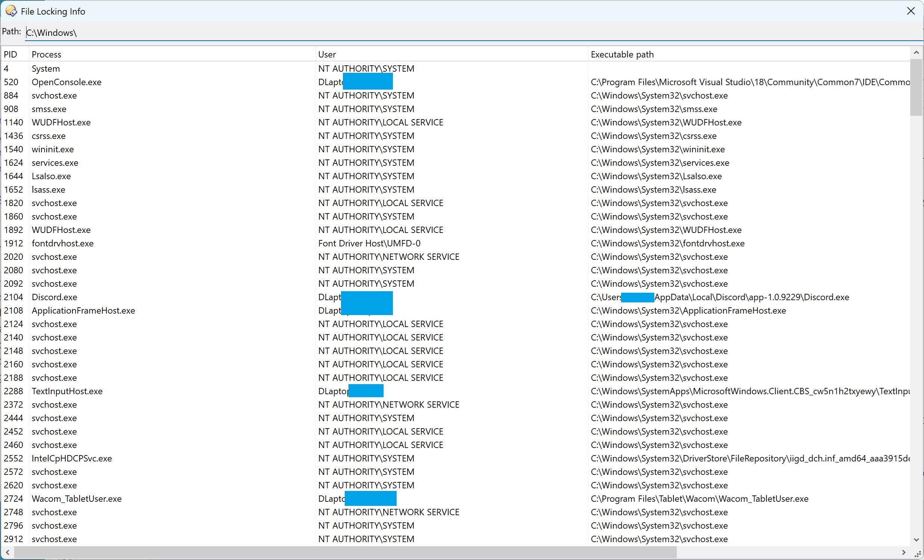Select svchost.exe row with PID 2092
This screenshot has height=560, width=924.
click(456, 284)
